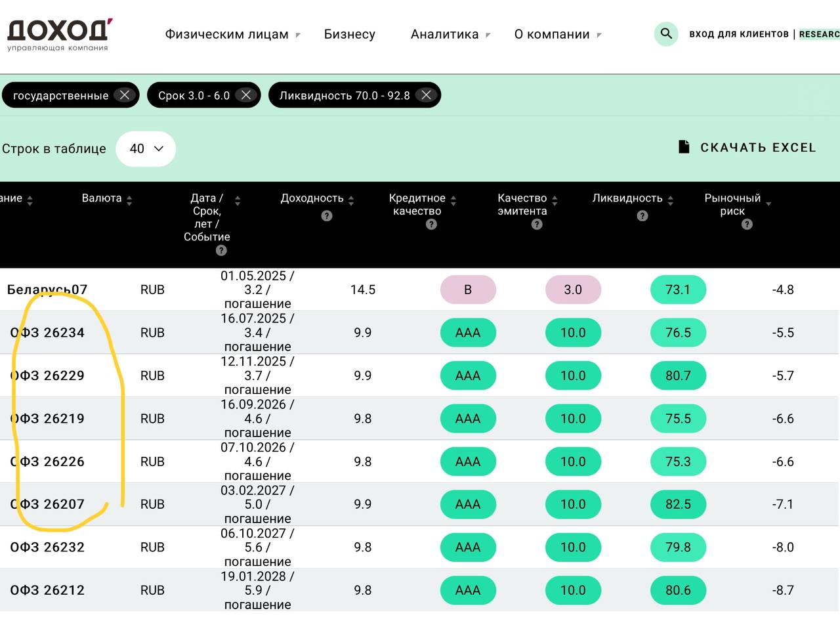The width and height of the screenshot is (840, 621).
Task: Click the Строк в таблице label
Action: pyautogui.click(x=54, y=148)
